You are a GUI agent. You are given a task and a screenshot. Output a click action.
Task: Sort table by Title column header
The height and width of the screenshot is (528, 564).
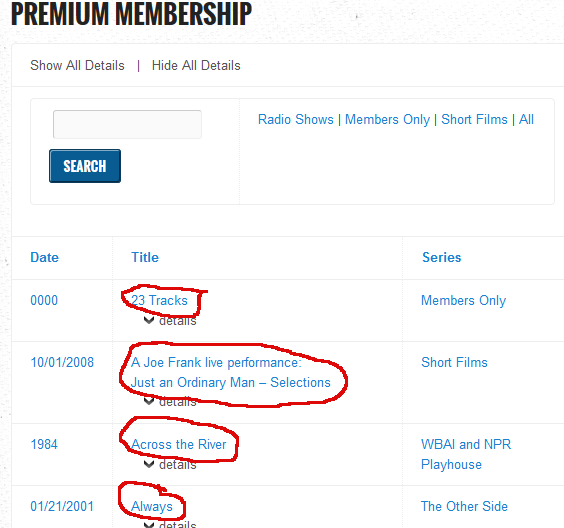click(145, 258)
